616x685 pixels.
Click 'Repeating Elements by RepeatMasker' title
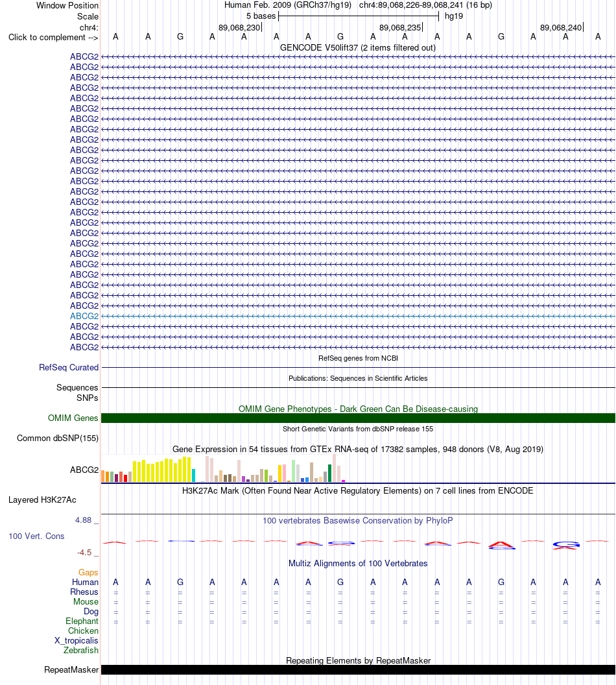coord(358,660)
